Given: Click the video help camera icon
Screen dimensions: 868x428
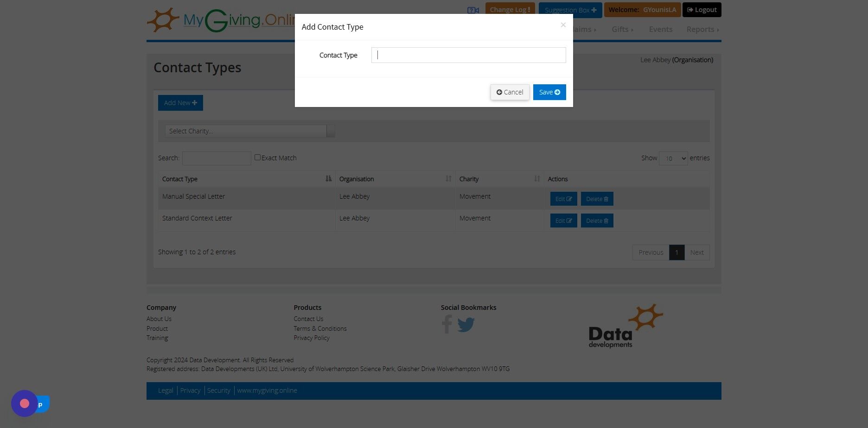Looking at the screenshot, I should pyautogui.click(x=473, y=10).
